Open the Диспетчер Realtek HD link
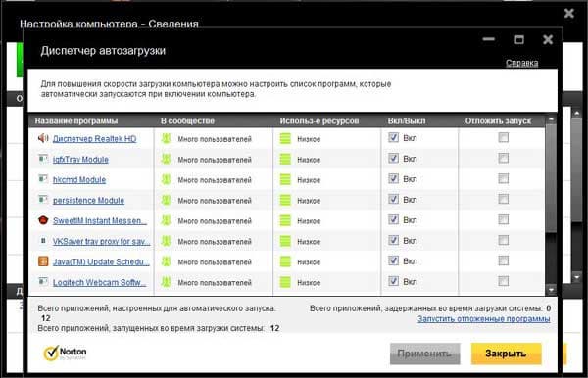This screenshot has height=378, width=588. click(94, 139)
